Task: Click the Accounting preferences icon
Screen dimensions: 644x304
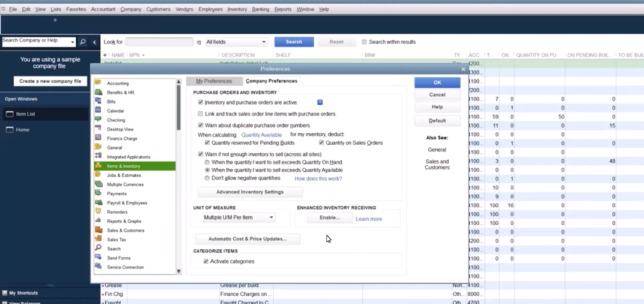Action: [x=99, y=83]
